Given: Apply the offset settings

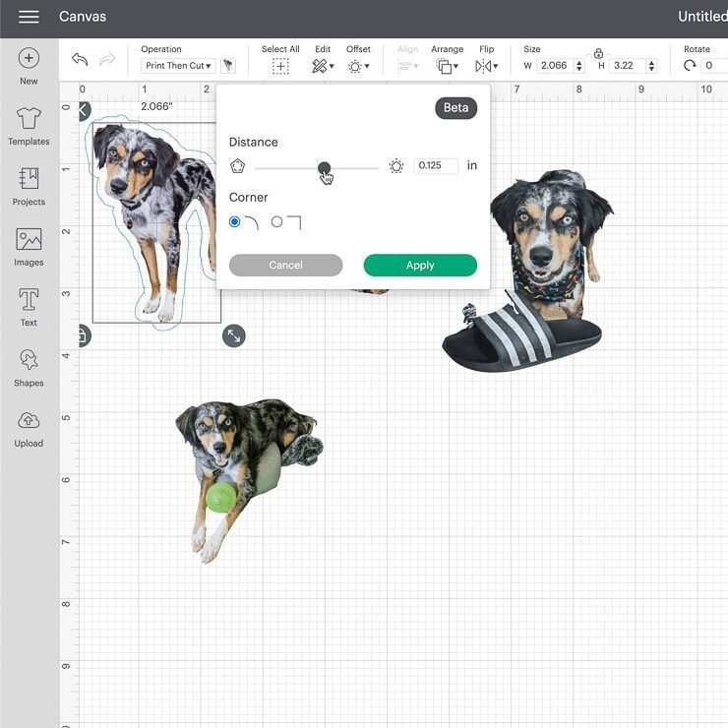Looking at the screenshot, I should (420, 265).
